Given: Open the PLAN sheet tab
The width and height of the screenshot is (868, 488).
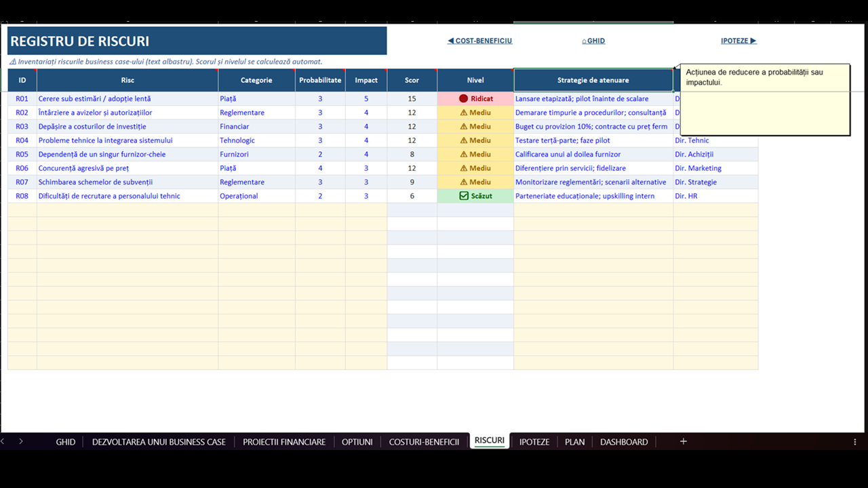Looking at the screenshot, I should pos(574,442).
